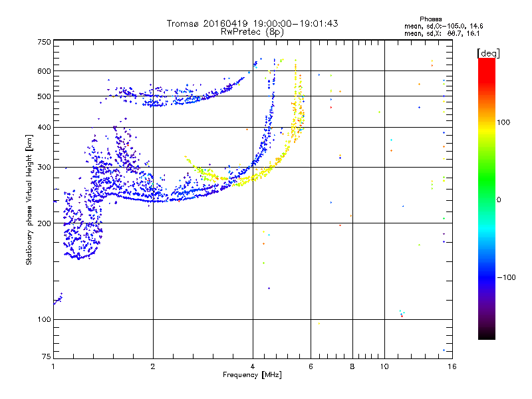Click the phase colorbar gradient
This screenshot has height=399, width=532.
[487, 199]
